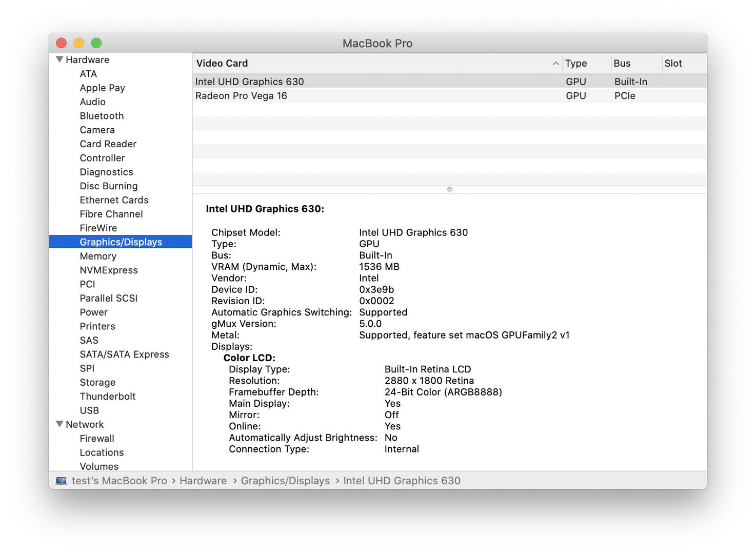Select Volumes under Network
This screenshot has width=756, height=554.
pyautogui.click(x=99, y=466)
